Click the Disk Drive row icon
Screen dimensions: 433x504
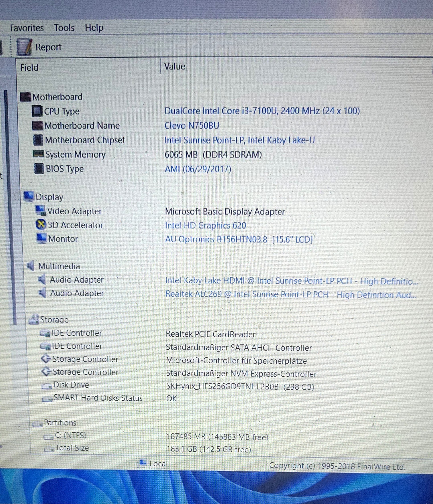(x=47, y=386)
